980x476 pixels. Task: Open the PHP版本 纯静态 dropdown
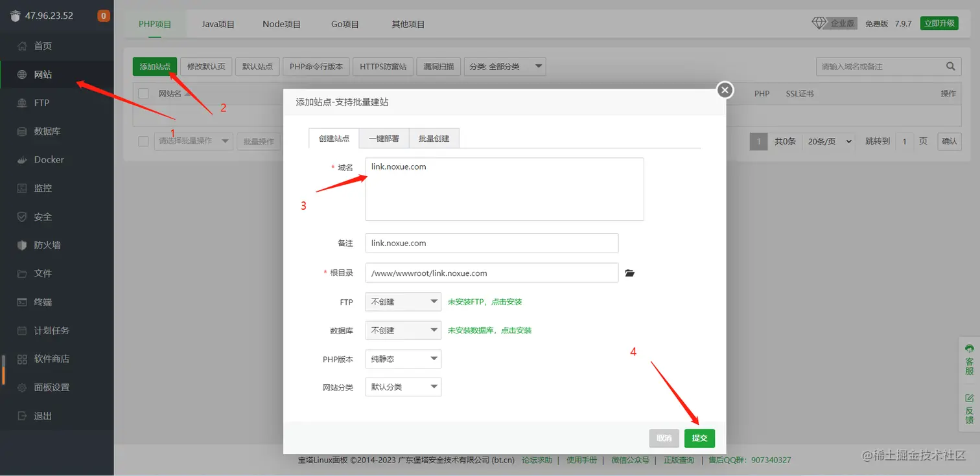click(x=403, y=359)
